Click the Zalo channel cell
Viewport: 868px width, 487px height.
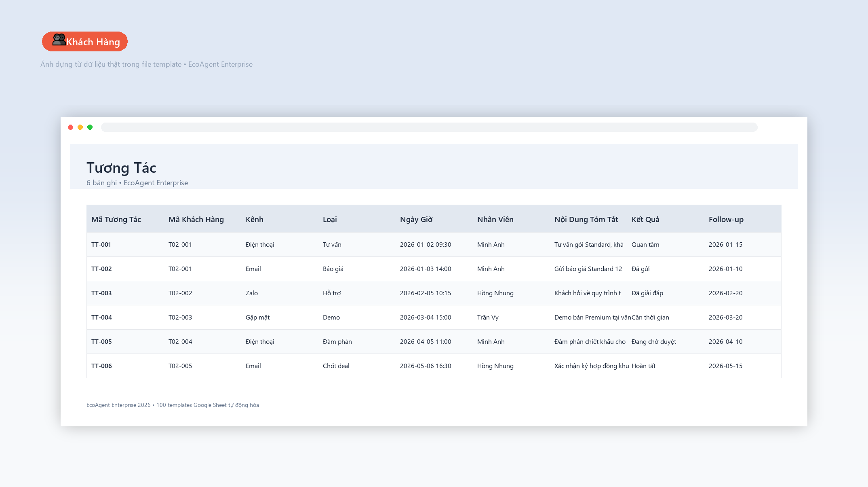point(252,293)
